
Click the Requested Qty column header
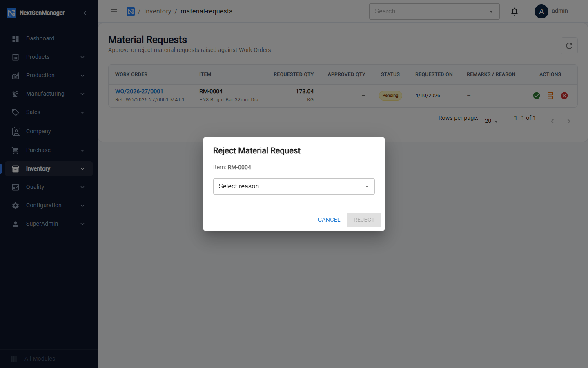[294, 74]
